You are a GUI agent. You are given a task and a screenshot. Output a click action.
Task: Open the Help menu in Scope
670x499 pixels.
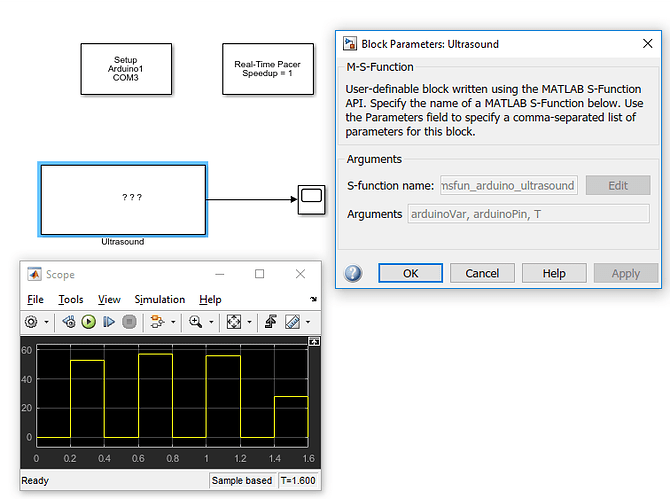click(x=210, y=299)
